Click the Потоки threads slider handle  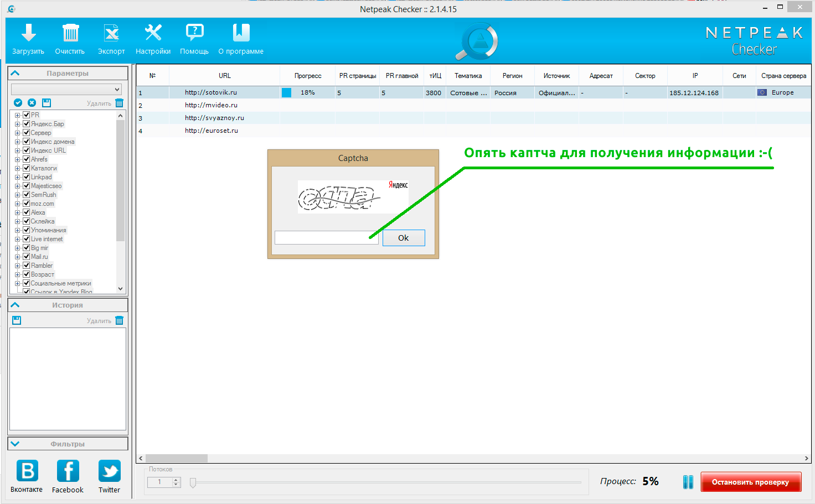click(x=193, y=482)
